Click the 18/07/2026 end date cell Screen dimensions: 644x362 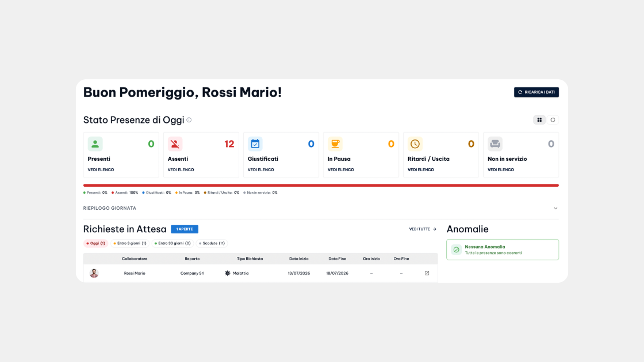click(x=337, y=273)
